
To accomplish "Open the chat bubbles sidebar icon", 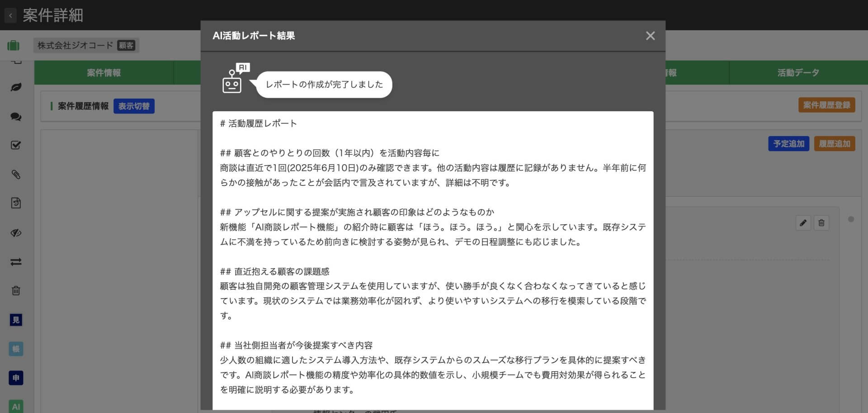I will coord(16,117).
